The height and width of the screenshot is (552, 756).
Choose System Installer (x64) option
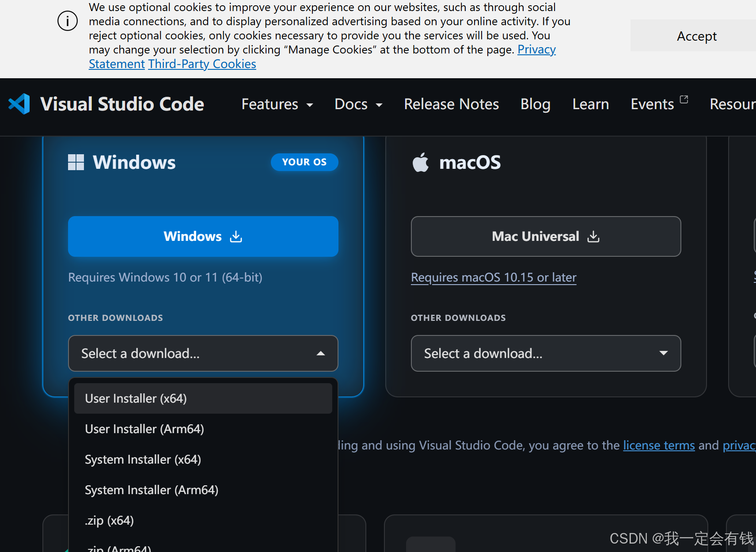[x=203, y=460]
